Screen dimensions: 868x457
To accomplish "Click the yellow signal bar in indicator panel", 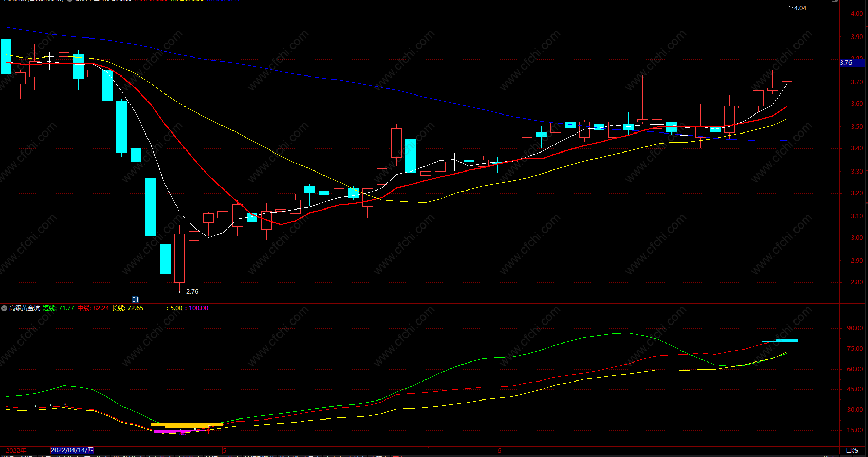I will tap(187, 425).
